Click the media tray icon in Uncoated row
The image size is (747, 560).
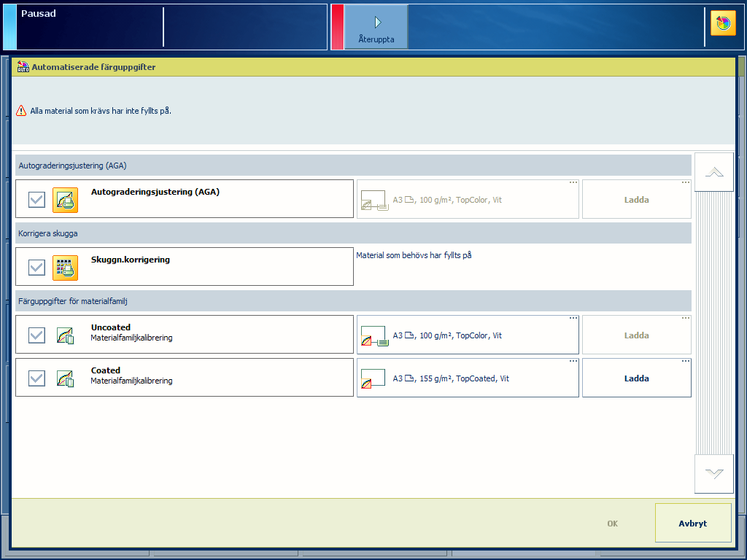click(374, 336)
